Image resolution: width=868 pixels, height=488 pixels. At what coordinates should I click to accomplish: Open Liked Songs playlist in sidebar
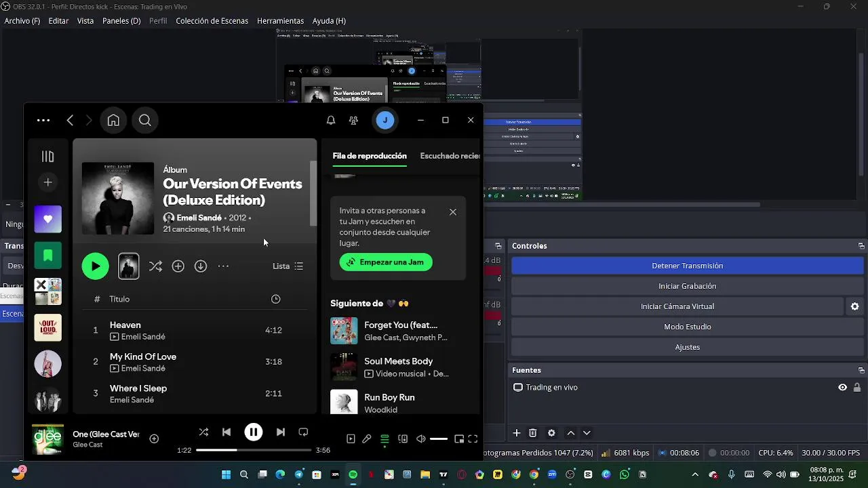click(x=47, y=219)
